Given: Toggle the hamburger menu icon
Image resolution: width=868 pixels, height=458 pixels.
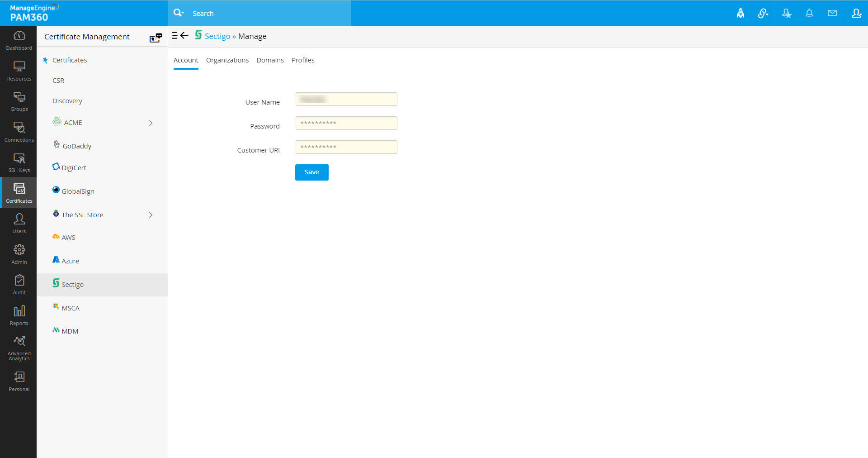Looking at the screenshot, I should coord(175,35).
